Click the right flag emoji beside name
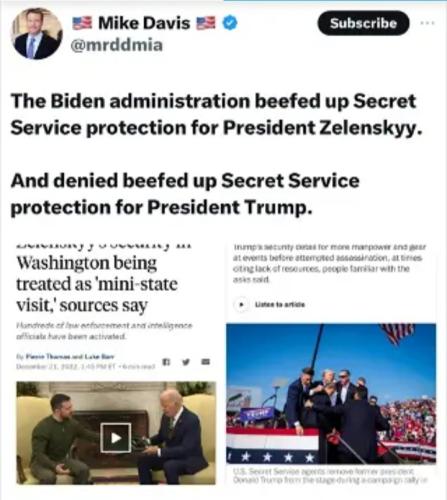The height and width of the screenshot is (500, 447). coord(206,23)
